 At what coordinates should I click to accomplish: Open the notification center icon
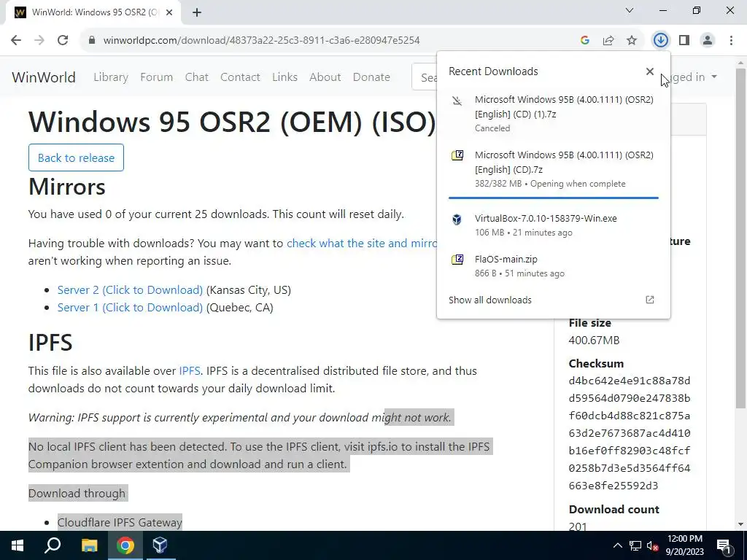724,545
